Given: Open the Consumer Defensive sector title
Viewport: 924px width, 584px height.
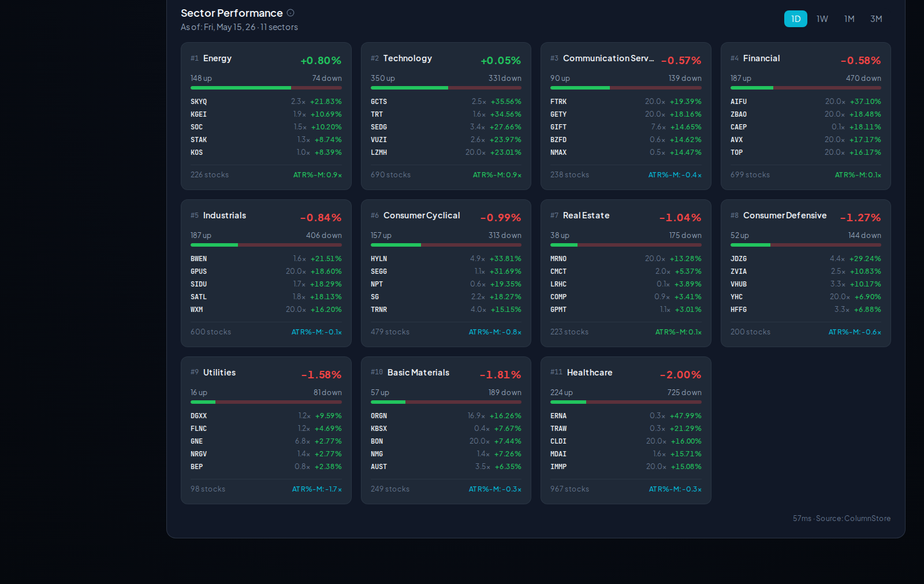Looking at the screenshot, I should tap(785, 215).
